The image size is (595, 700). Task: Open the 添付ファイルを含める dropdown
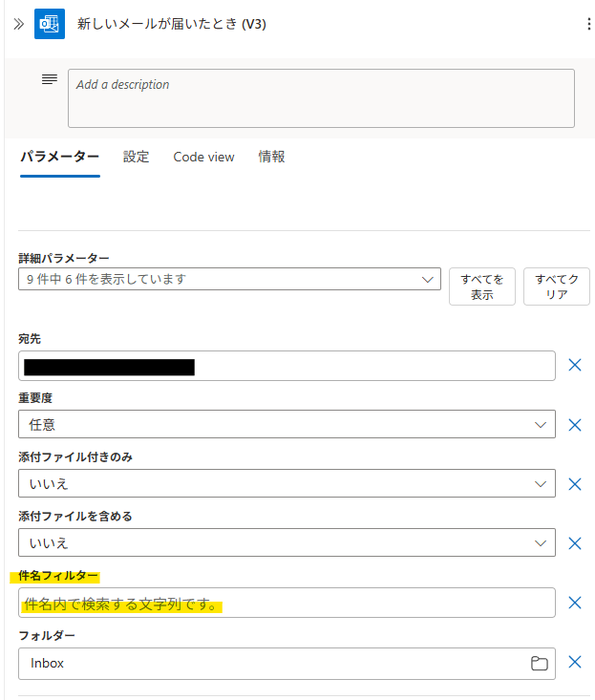(287, 542)
